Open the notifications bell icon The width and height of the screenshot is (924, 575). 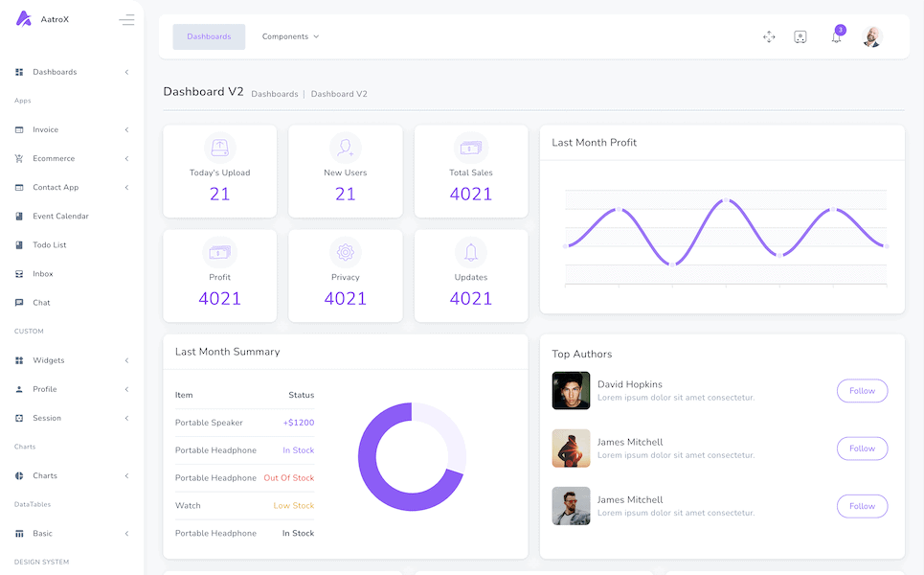click(836, 37)
